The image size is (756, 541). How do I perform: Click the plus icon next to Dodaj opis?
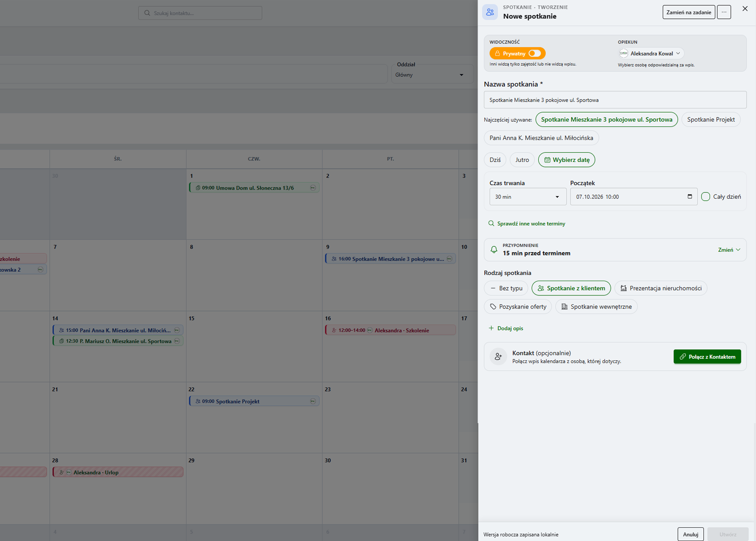[x=491, y=328]
